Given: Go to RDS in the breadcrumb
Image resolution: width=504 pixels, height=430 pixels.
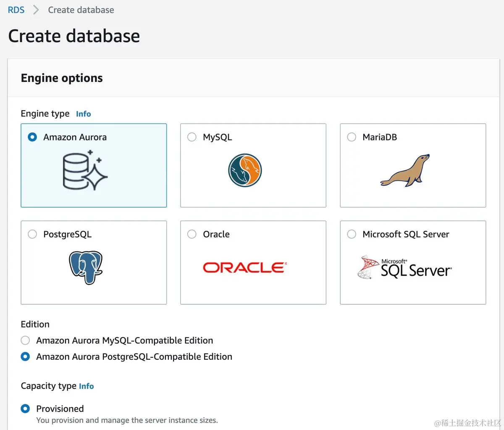Looking at the screenshot, I should tap(16, 10).
